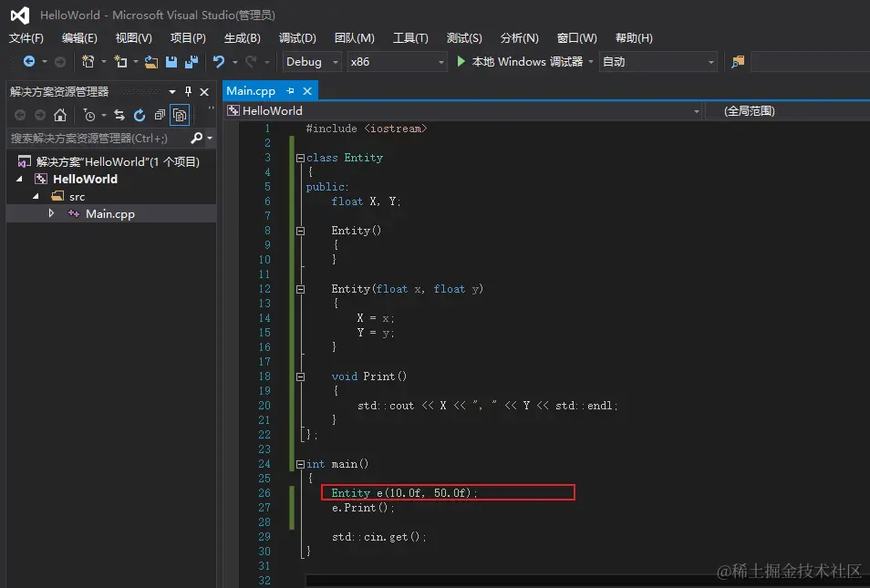Image resolution: width=870 pixels, height=588 pixels.
Task: Collapse the Entity(float x, float y) block
Action: [x=300, y=289]
